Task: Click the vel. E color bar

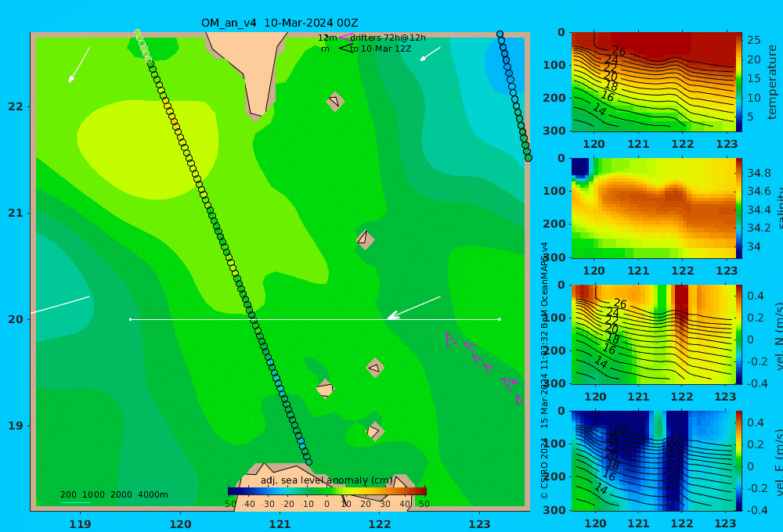Action: (x=739, y=461)
